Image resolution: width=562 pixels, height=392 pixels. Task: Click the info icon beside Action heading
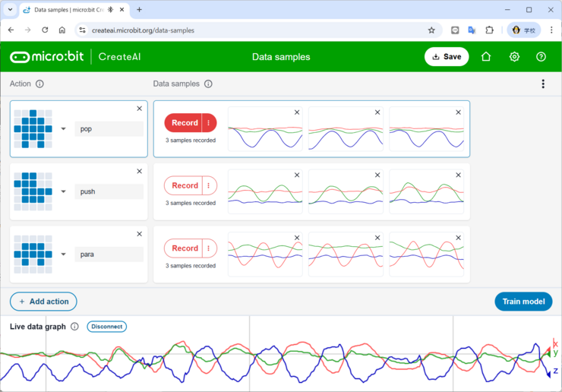(x=39, y=84)
